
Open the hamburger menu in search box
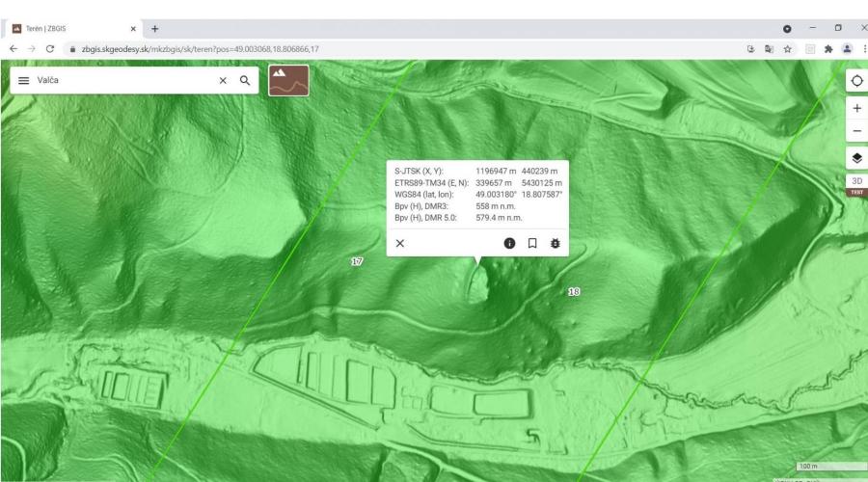(x=23, y=80)
